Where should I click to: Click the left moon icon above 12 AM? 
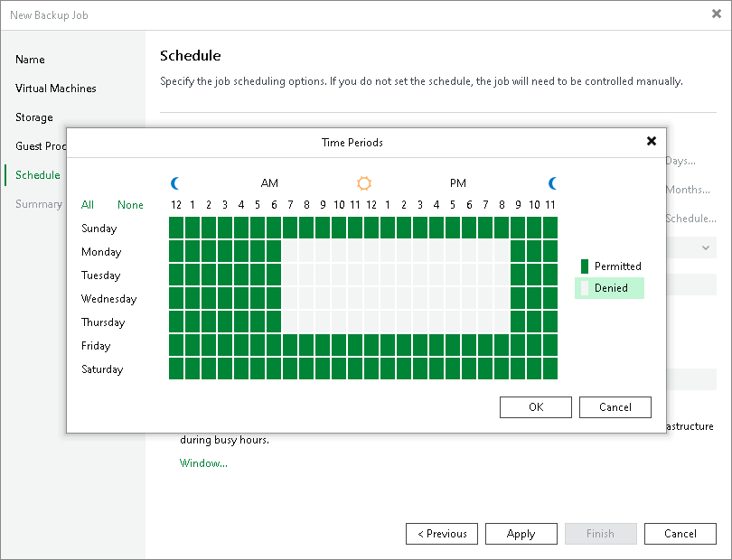pyautogui.click(x=175, y=183)
